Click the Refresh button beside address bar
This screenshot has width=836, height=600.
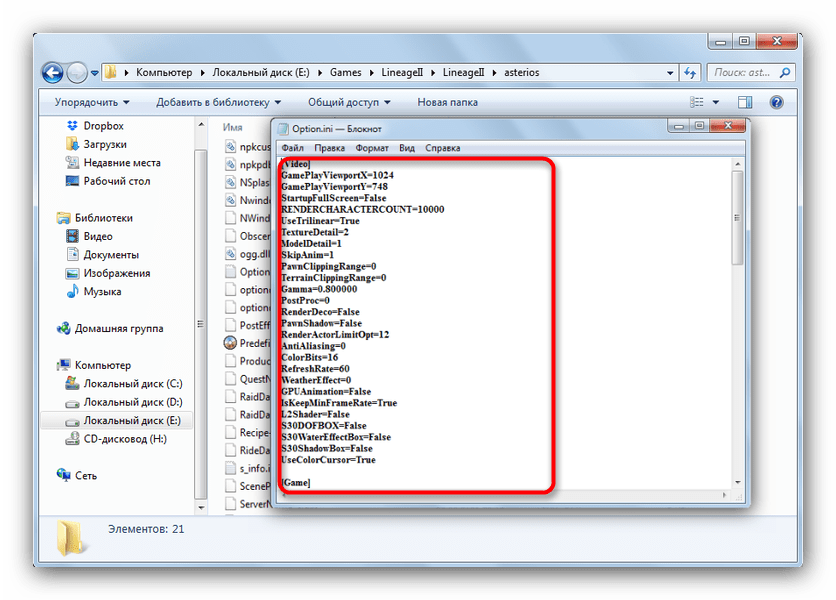click(690, 73)
